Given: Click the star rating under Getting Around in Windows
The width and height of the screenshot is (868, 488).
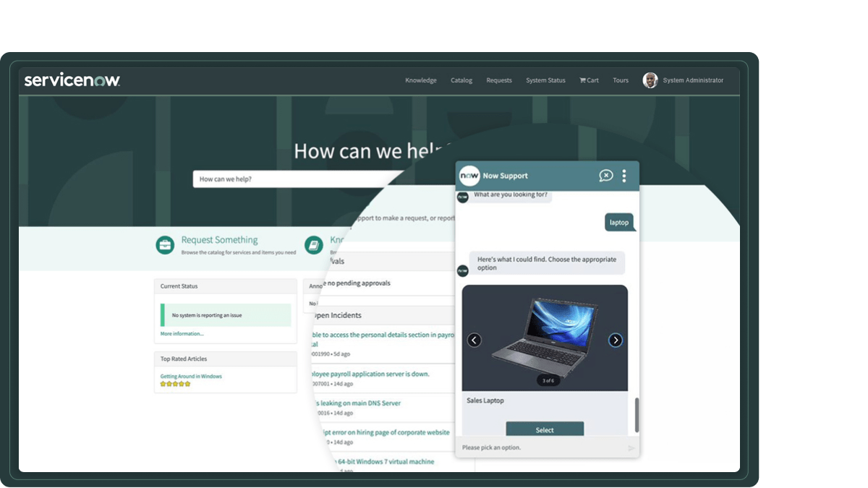Looking at the screenshot, I should tap(175, 384).
